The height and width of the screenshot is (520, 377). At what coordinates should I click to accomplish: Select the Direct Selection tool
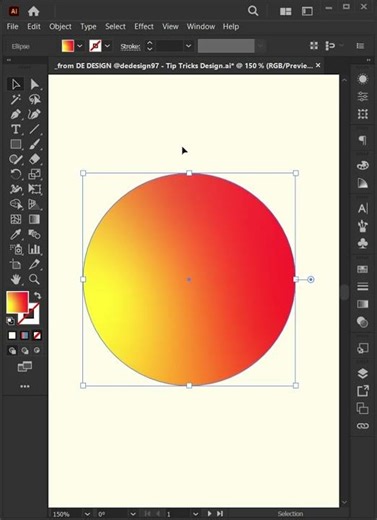pos(34,84)
